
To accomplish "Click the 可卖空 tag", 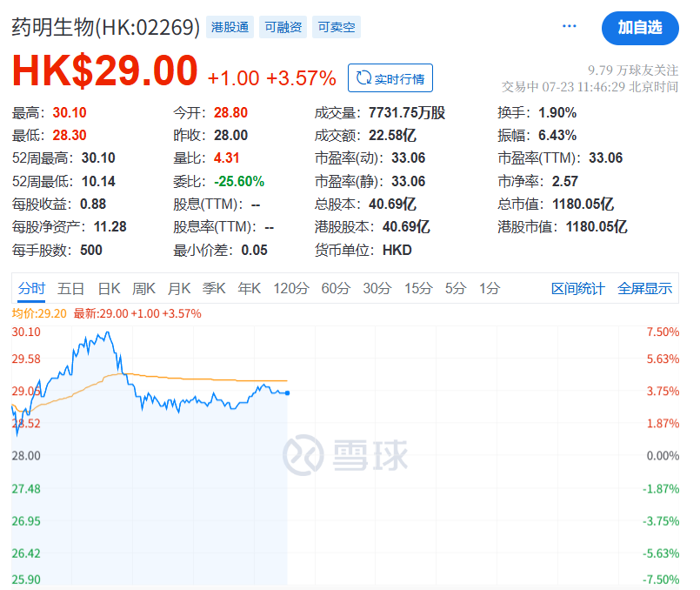I will 337,27.
